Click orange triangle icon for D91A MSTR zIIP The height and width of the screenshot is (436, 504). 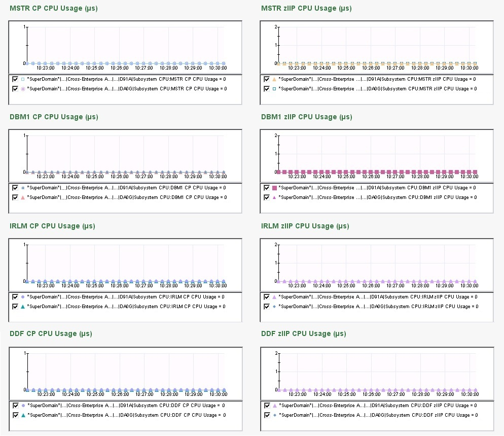pos(274,79)
